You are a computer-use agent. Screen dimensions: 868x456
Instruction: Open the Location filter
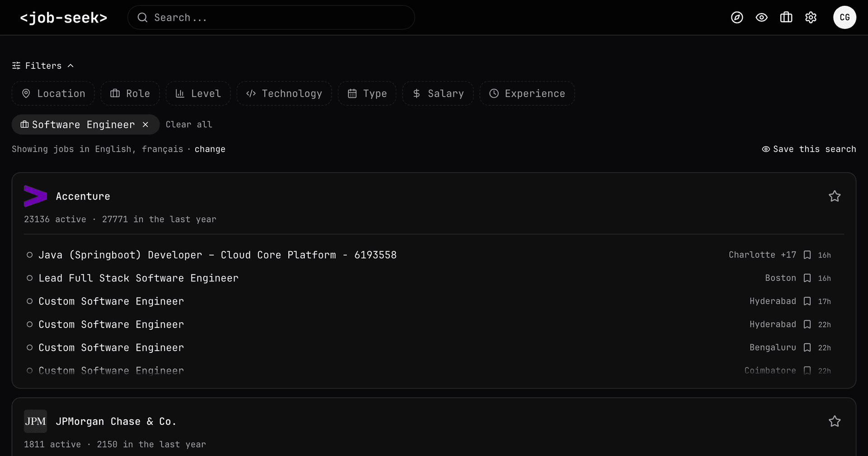53,94
